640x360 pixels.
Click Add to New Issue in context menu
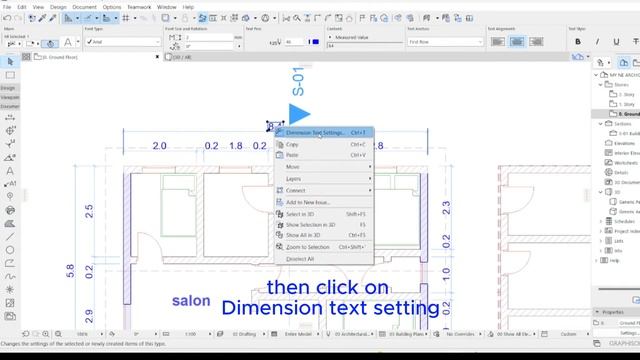tap(324, 202)
